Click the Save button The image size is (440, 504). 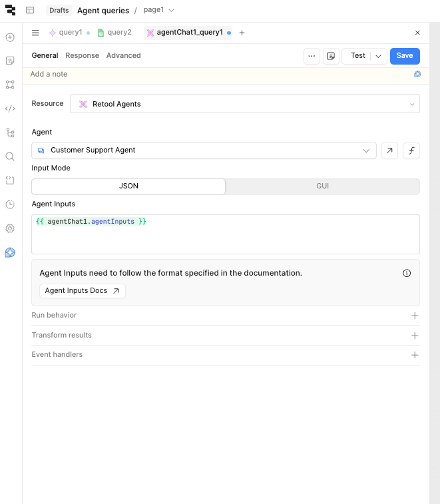point(405,56)
